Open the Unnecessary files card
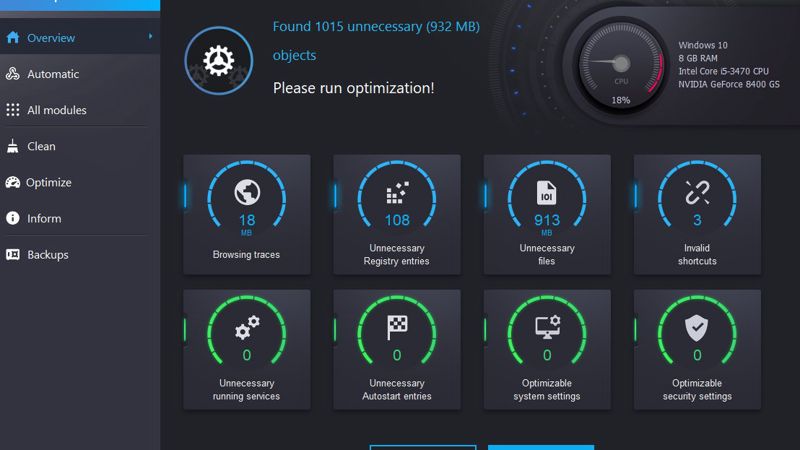The height and width of the screenshot is (450, 800). point(547,214)
